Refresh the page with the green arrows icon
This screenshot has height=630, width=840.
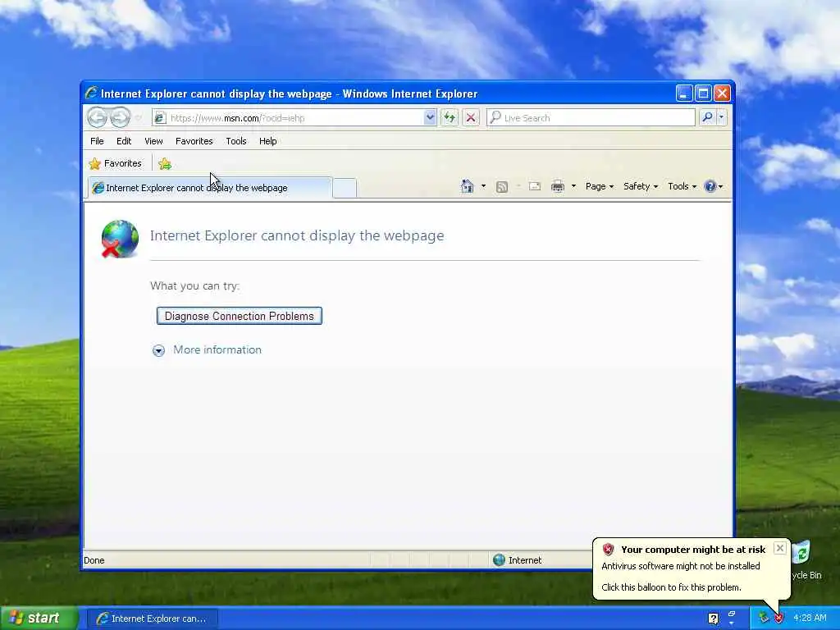click(x=450, y=117)
